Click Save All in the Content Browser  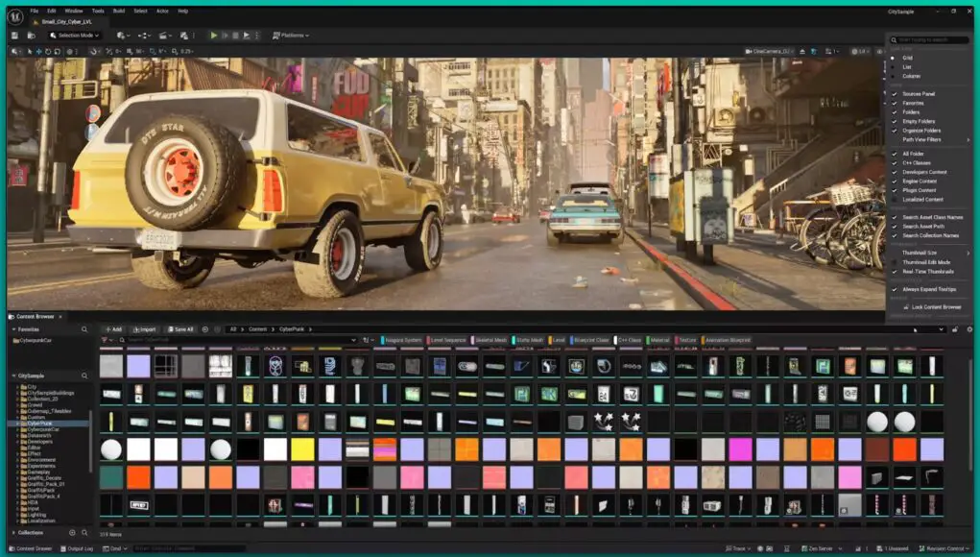point(179,329)
